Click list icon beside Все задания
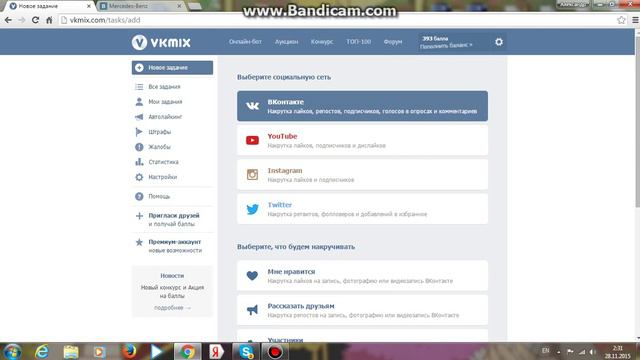Screen dimensions: 640x360 [x=139, y=87]
